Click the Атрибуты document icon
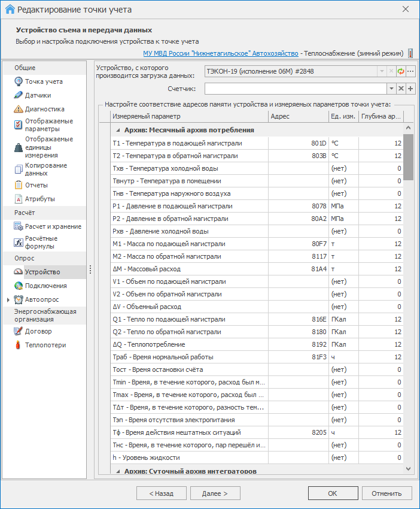This screenshot has height=509, width=420. pos(19,199)
